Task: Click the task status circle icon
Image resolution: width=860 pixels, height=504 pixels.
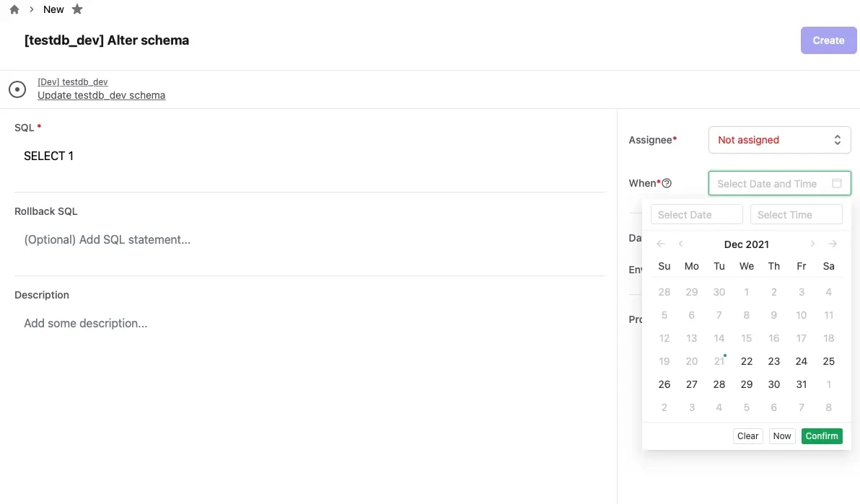Action: pos(17,89)
